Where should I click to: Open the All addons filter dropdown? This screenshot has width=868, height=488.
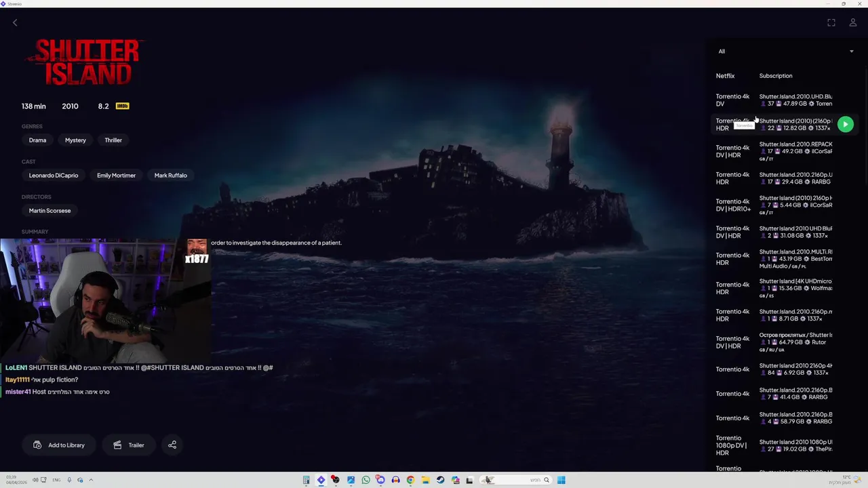coord(785,52)
